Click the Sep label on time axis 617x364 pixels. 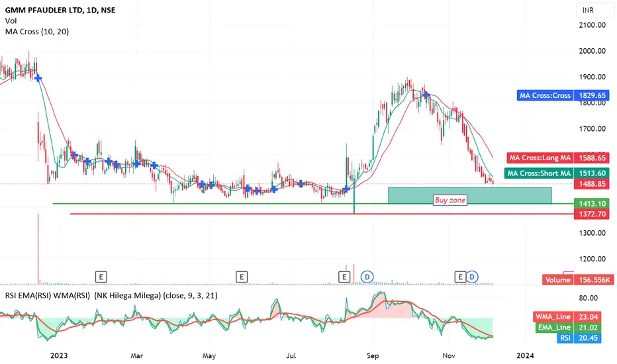pyautogui.click(x=373, y=356)
